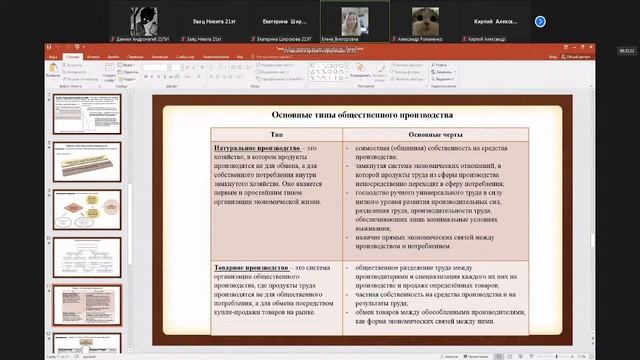This screenshot has width=640, height=360.
Task: Open Направление текста dropdown
Action: click(x=275, y=65)
